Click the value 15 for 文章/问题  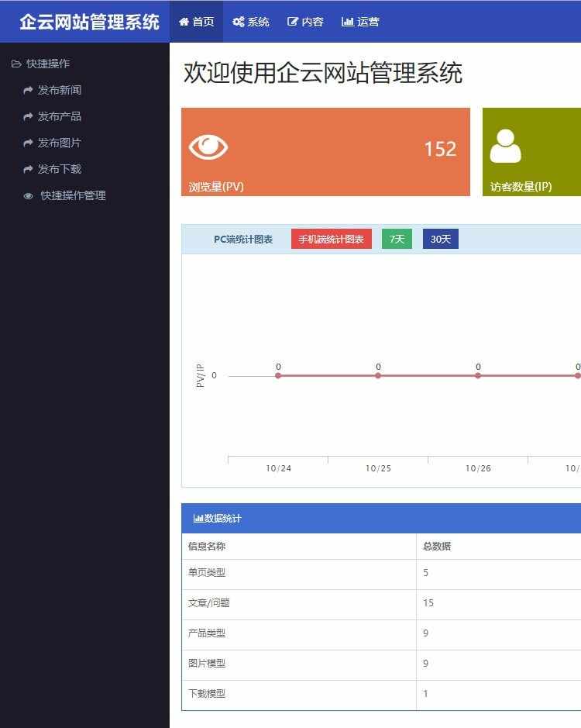click(x=428, y=603)
